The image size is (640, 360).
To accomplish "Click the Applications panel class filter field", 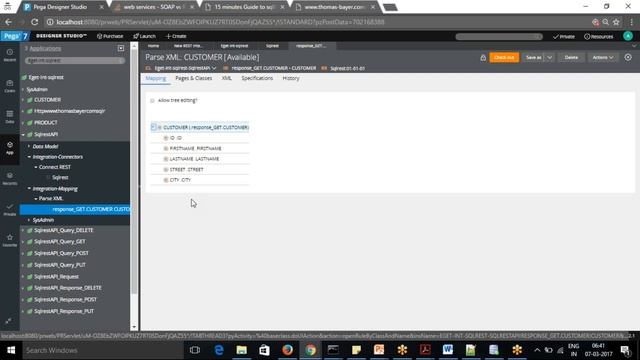I will [x=75, y=60].
